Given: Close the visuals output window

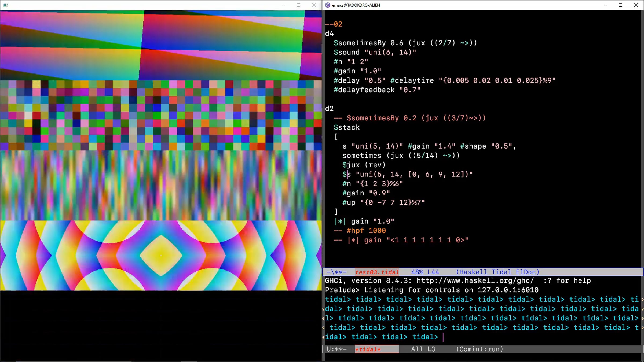Looking at the screenshot, I should 314,5.
